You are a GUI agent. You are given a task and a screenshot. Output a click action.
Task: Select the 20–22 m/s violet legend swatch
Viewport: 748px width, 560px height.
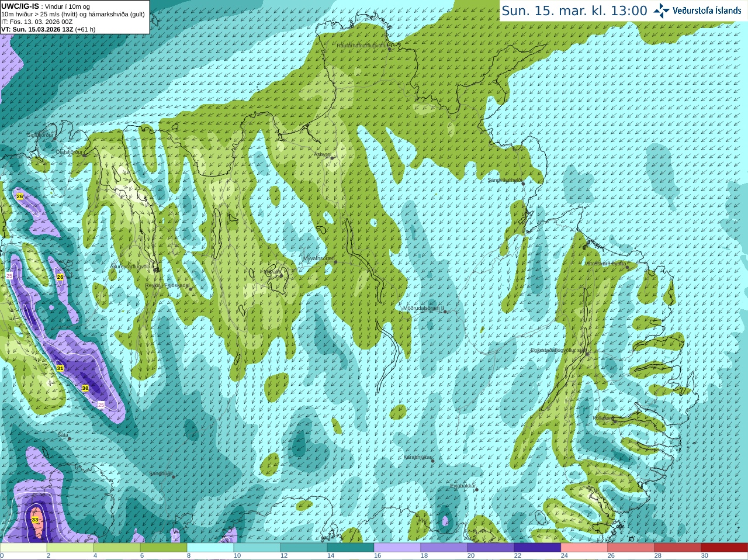coord(491,548)
